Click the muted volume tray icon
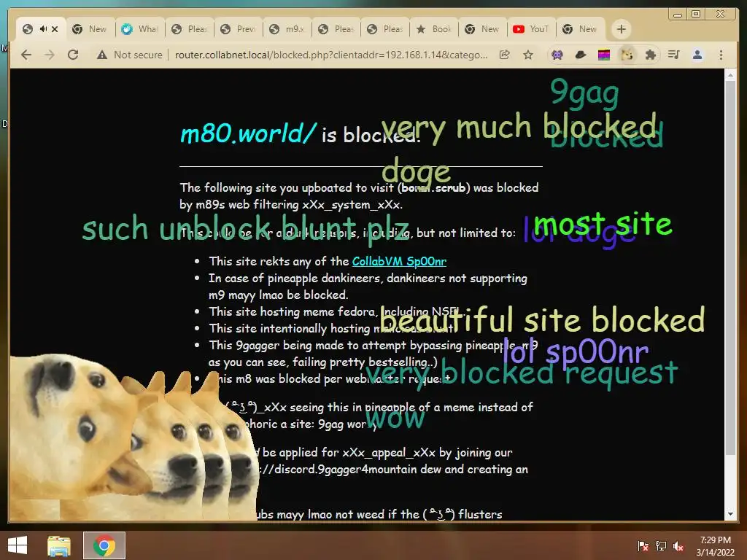747x560 pixels. point(678,545)
